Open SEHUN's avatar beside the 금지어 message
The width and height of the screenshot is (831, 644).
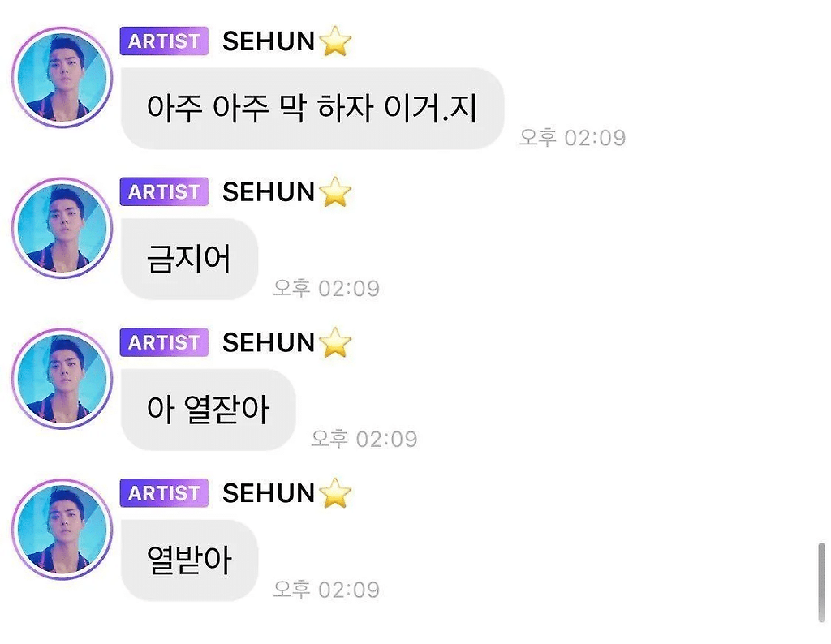pos(62,228)
